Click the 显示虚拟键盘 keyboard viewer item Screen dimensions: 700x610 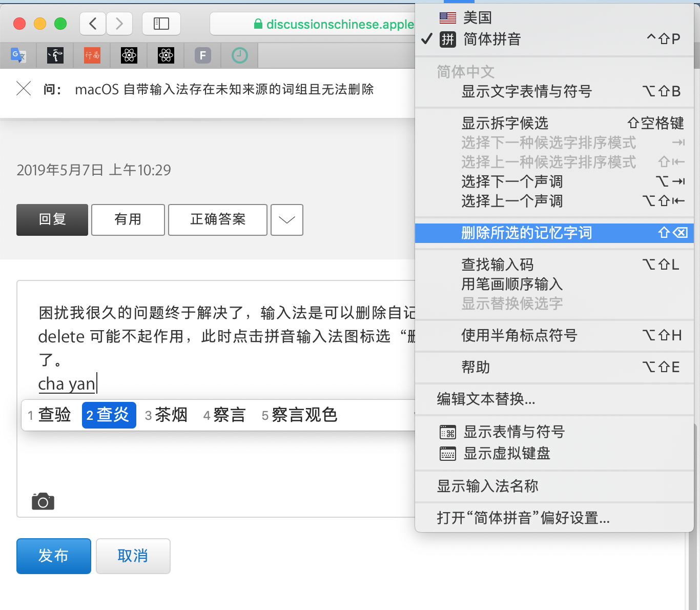tap(506, 454)
